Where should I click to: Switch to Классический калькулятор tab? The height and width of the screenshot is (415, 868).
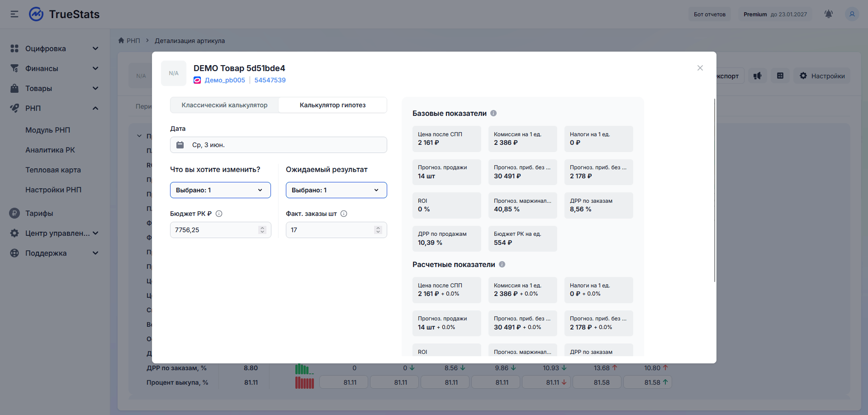pos(224,105)
